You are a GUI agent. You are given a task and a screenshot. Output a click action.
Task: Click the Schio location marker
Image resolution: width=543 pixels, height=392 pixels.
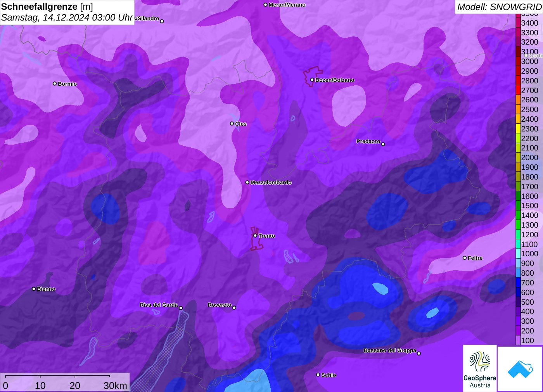tap(318, 375)
